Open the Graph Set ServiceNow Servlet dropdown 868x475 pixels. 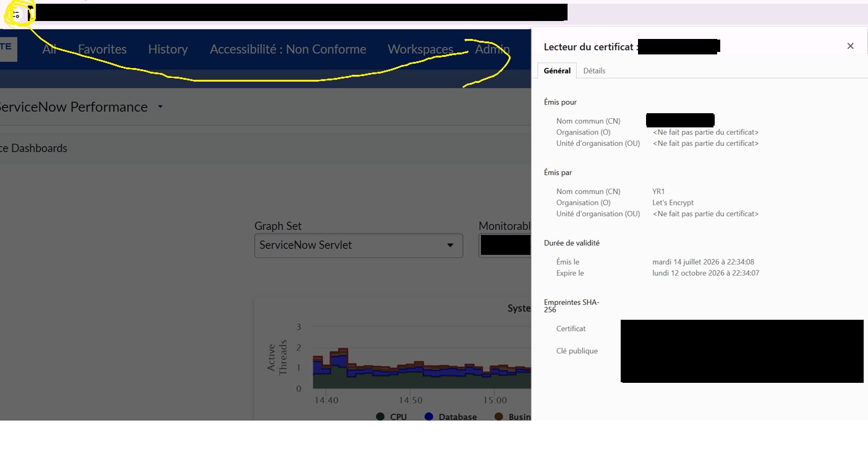359,246
